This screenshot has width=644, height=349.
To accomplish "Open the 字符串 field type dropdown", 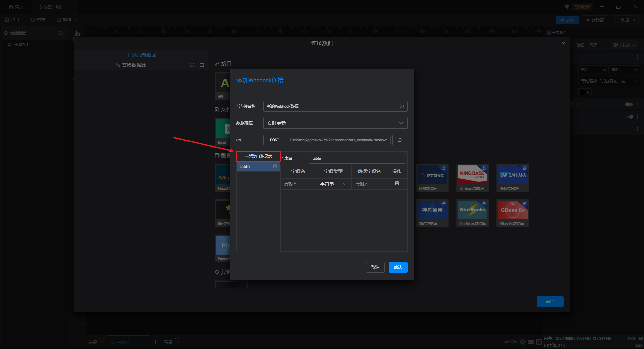I will pyautogui.click(x=333, y=184).
